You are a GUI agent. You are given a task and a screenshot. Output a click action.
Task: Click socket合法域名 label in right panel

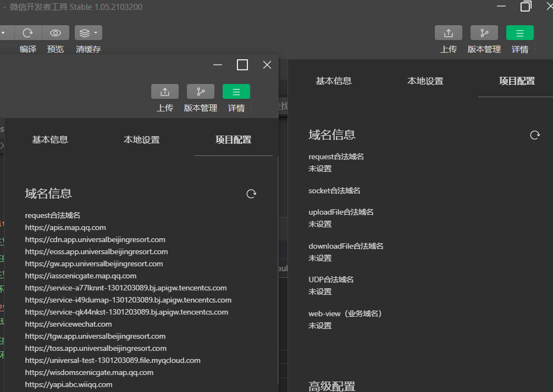(x=334, y=191)
